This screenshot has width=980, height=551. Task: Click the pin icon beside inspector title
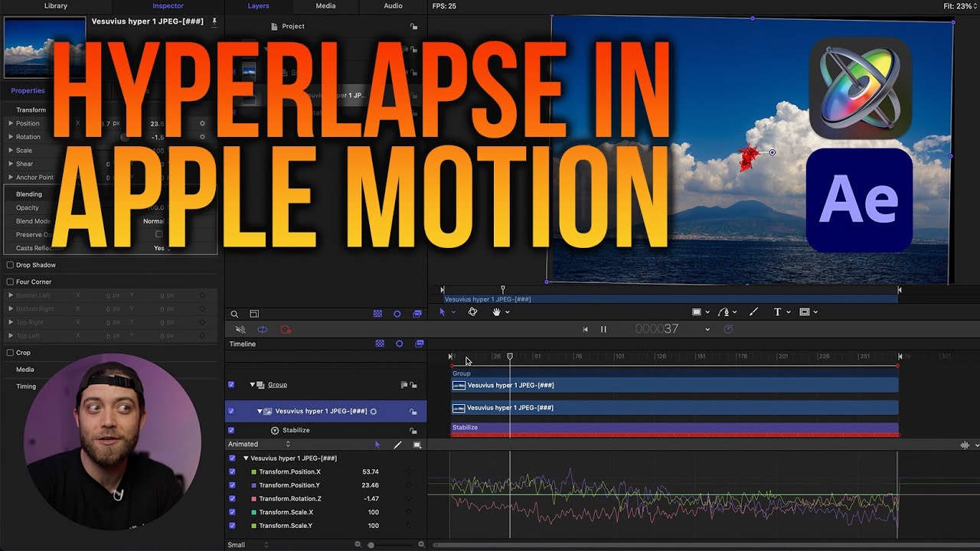click(214, 21)
